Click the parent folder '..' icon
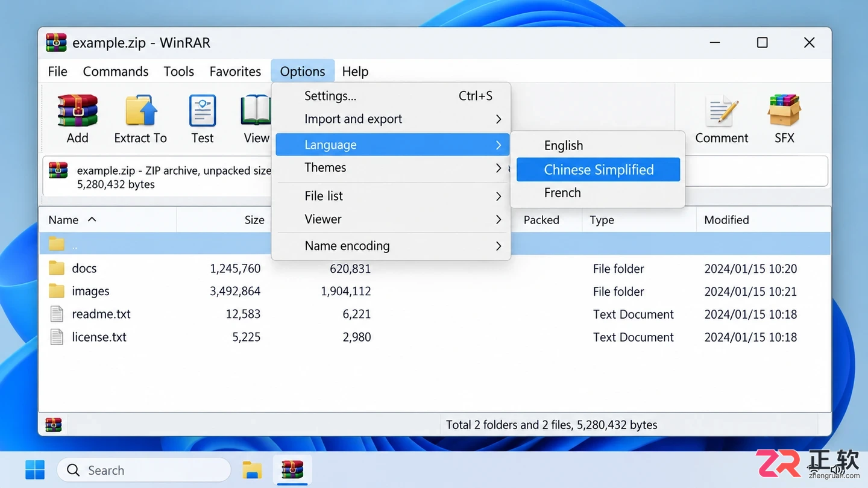Screen dimensions: 868x488 click(x=57, y=244)
